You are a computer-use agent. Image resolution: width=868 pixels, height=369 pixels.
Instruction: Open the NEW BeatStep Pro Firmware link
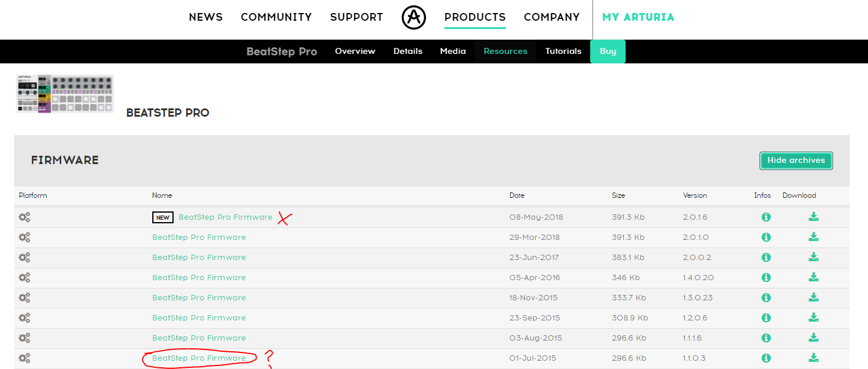coord(225,217)
